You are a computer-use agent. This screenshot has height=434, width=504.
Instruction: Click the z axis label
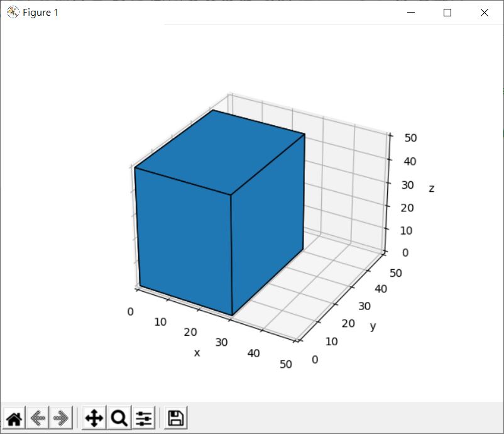tap(432, 188)
